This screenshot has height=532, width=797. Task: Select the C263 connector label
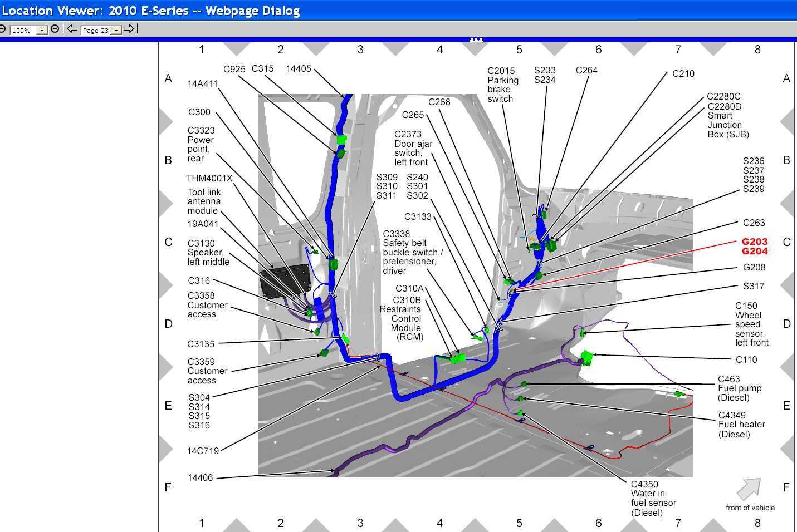(x=754, y=223)
